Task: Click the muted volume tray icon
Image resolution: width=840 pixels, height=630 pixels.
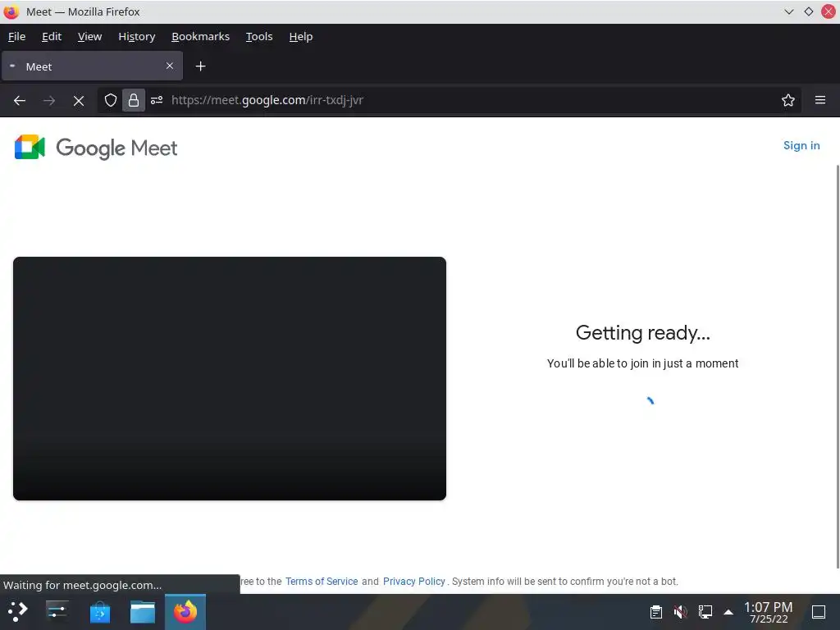Action: point(680,612)
